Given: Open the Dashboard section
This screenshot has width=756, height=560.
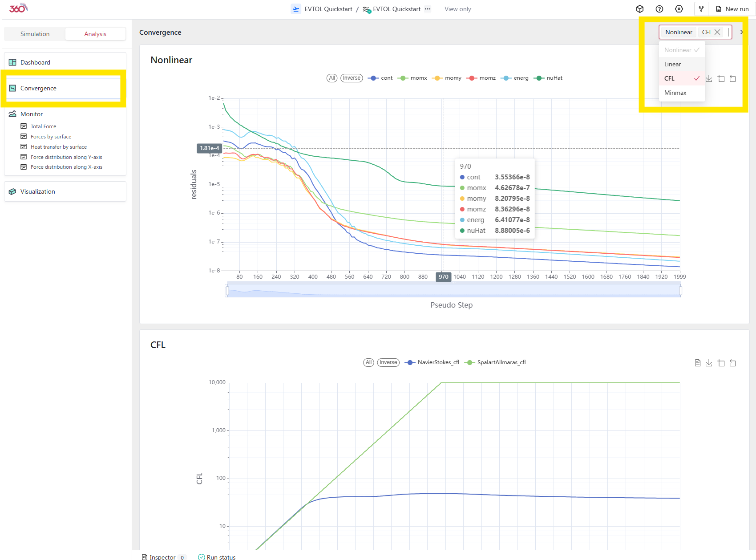Looking at the screenshot, I should pos(35,62).
